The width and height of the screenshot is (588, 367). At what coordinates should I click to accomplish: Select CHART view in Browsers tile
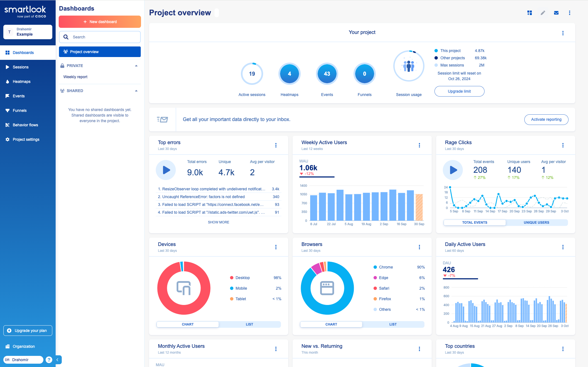point(331,324)
